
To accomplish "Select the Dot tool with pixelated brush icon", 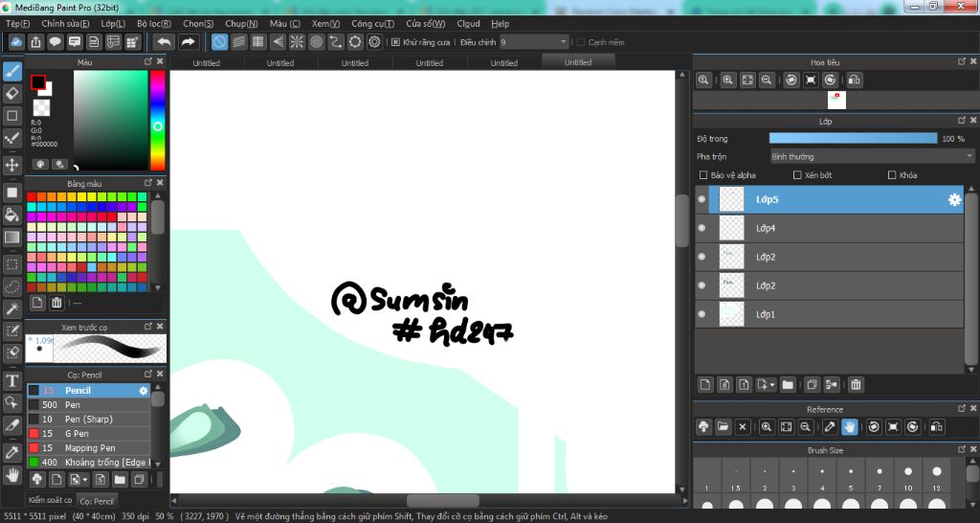I will tap(11, 138).
